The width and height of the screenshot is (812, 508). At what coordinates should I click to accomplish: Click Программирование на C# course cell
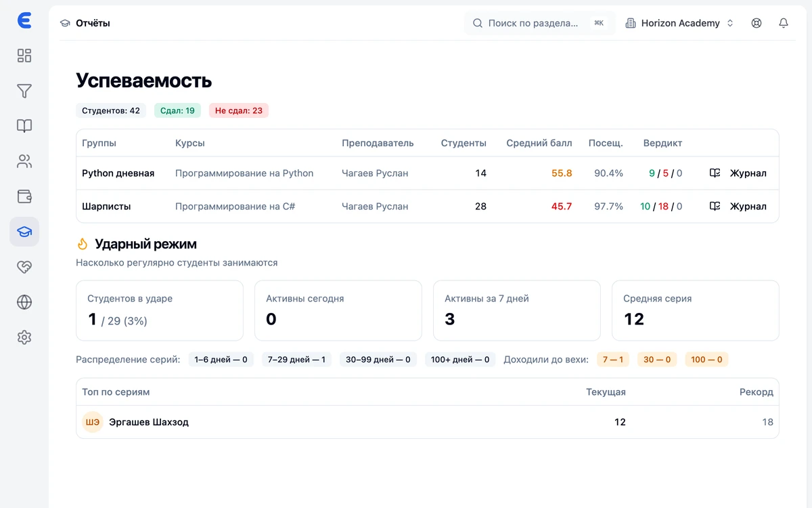235,207
